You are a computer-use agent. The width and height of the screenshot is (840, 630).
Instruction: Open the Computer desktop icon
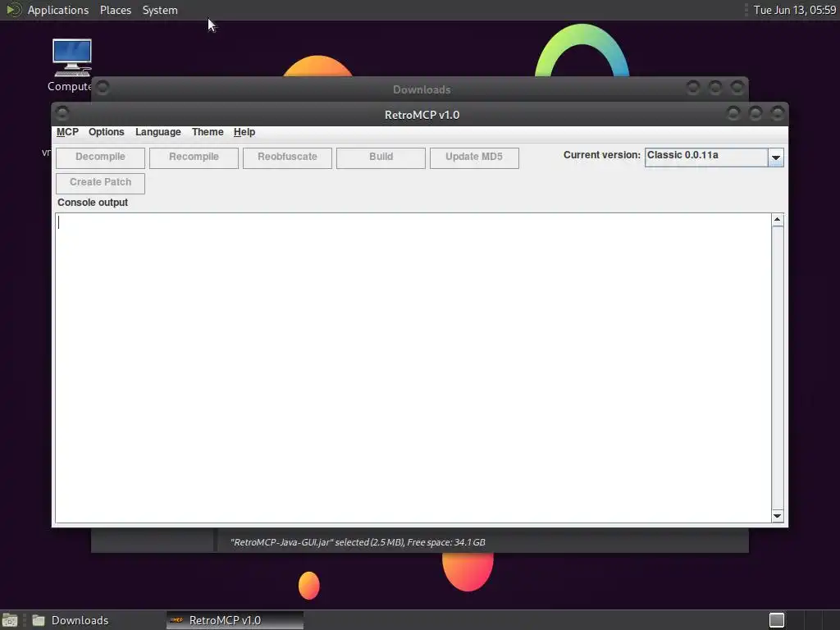pos(72,64)
